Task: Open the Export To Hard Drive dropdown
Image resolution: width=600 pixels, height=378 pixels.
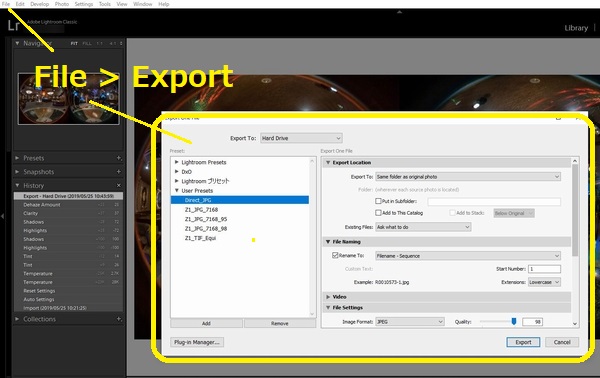Action: [x=301, y=138]
